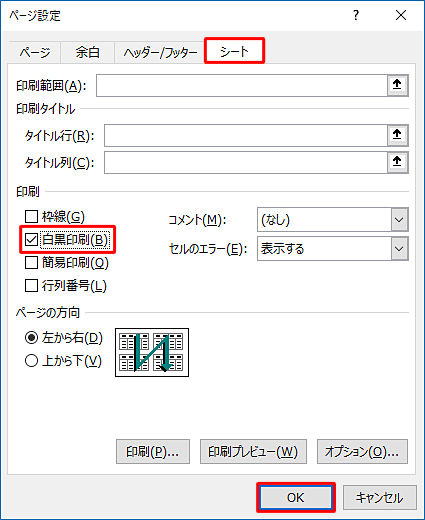Click the page order preview diagram
Viewport: 425px width, 520px height.
point(152,352)
